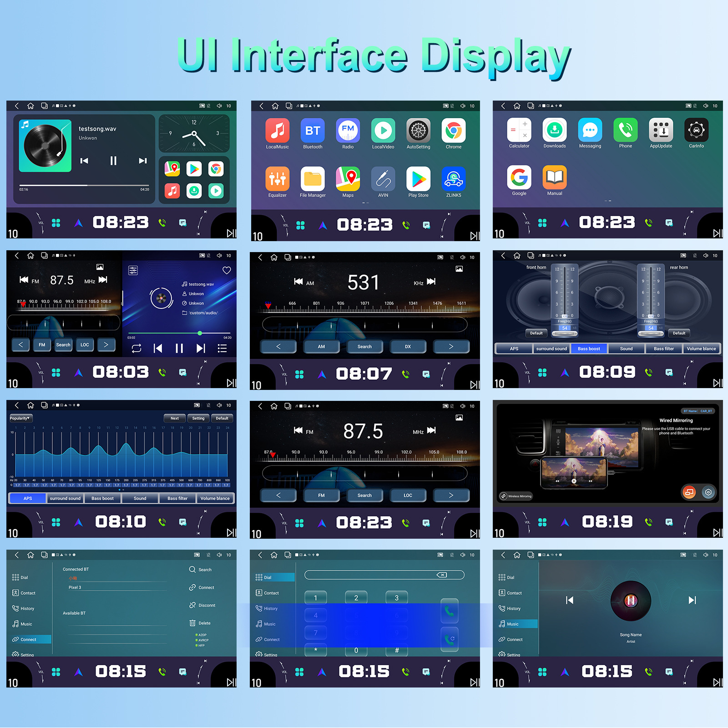Enable LOC mode on the FM radio
This screenshot has height=728, width=728.
tap(408, 495)
